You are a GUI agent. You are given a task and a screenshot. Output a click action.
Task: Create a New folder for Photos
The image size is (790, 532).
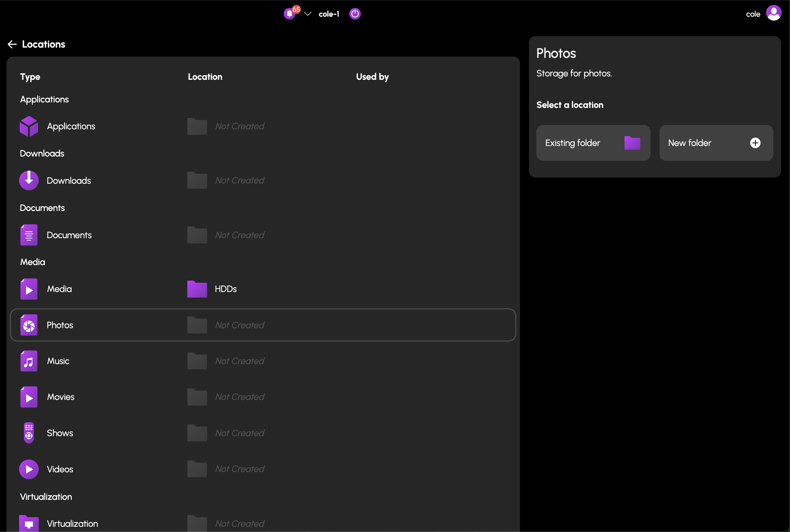click(x=716, y=143)
